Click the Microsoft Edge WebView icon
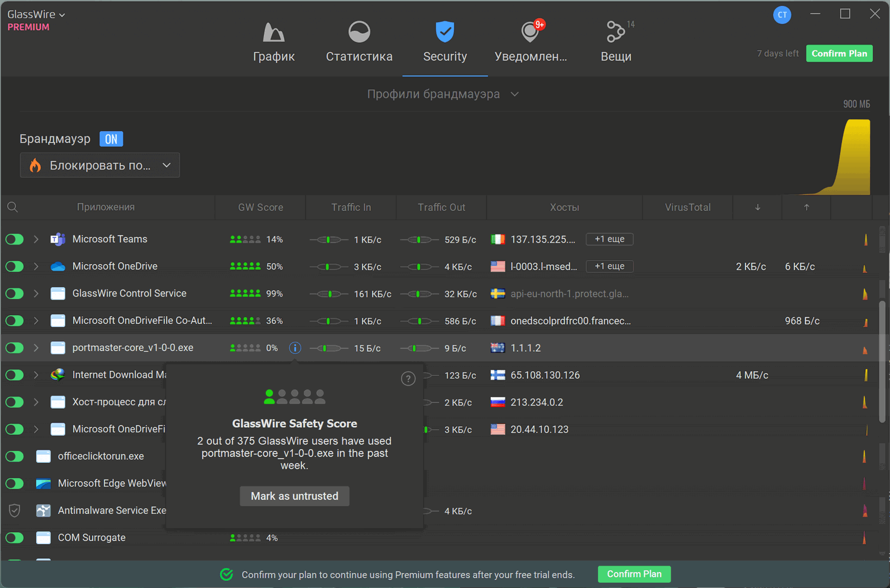Screen dimensions: 890x588 click(43, 484)
